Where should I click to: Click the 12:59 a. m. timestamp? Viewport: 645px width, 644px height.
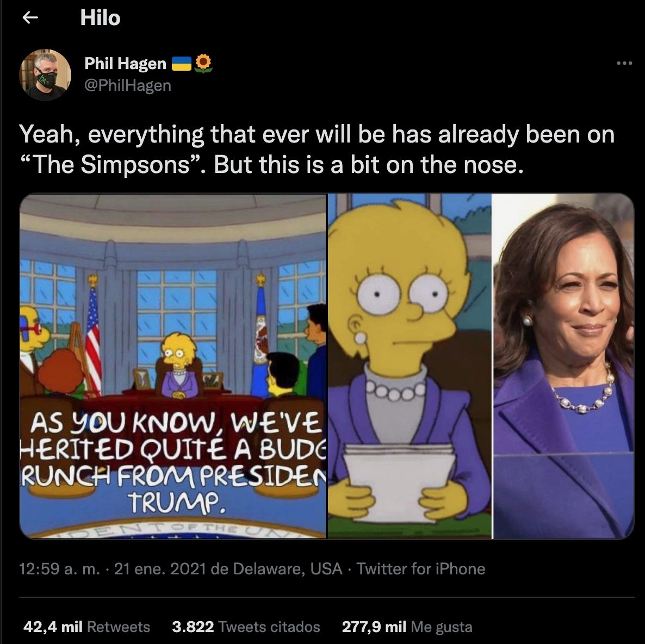click(59, 569)
